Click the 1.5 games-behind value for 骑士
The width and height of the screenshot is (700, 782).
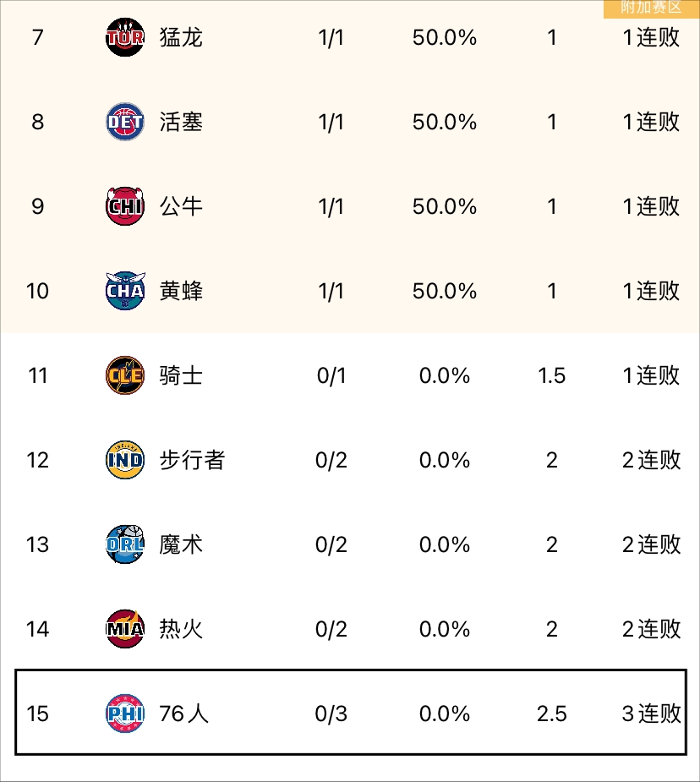pos(551,375)
